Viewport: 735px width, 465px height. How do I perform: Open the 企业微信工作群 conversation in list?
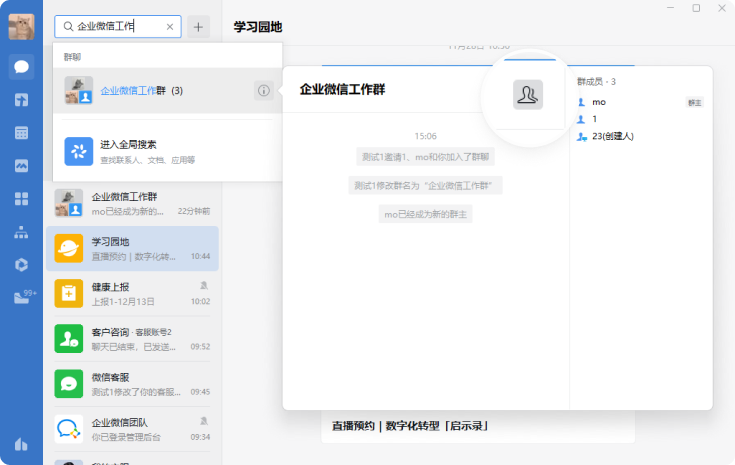point(132,203)
